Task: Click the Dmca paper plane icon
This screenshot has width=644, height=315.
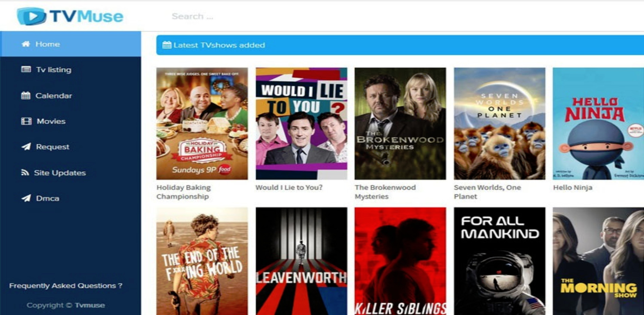Action: 26,198
